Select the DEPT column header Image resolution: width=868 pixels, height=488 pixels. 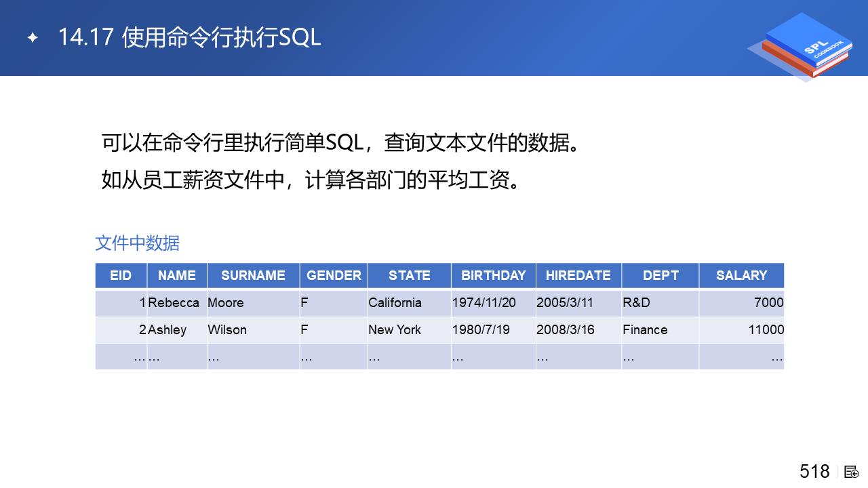(660, 275)
